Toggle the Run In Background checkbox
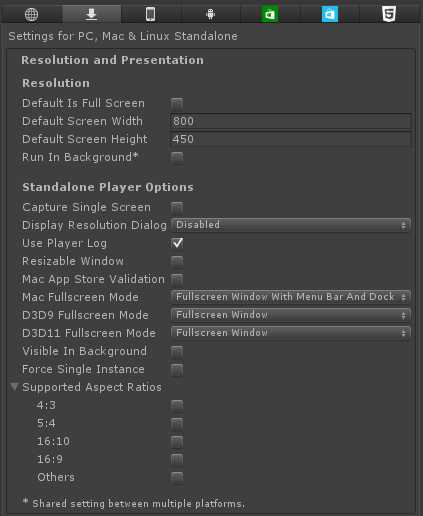This screenshot has height=516, width=423. click(x=177, y=157)
